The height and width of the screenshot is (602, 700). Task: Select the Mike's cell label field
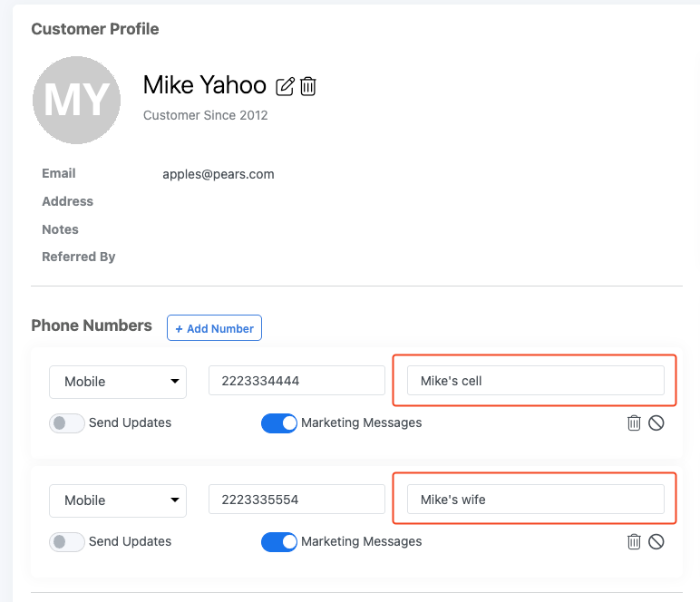[x=535, y=381]
